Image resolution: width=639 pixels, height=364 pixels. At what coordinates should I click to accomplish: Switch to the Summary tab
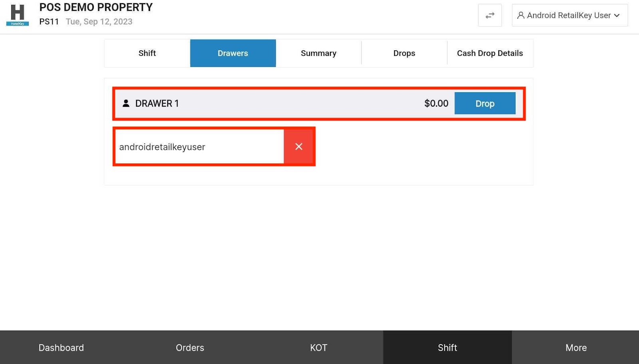318,53
